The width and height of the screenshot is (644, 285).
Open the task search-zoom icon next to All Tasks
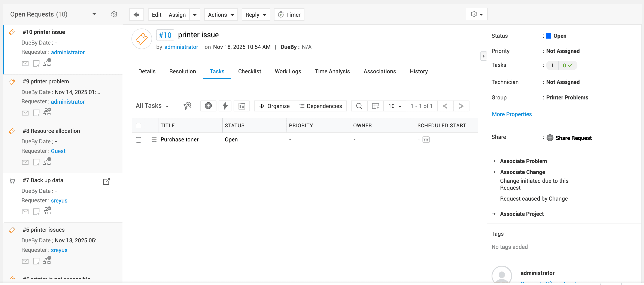click(x=188, y=106)
